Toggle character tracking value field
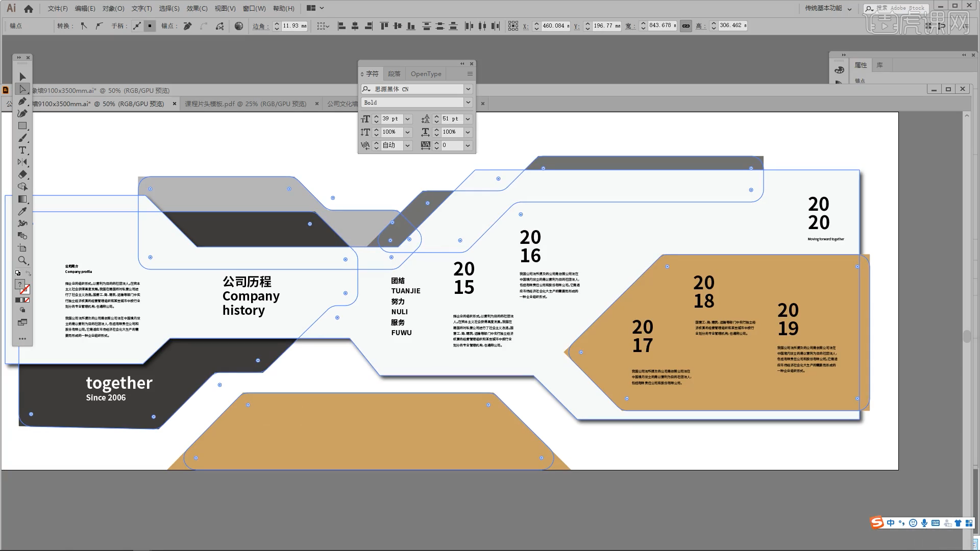The image size is (980, 551). pyautogui.click(x=449, y=145)
